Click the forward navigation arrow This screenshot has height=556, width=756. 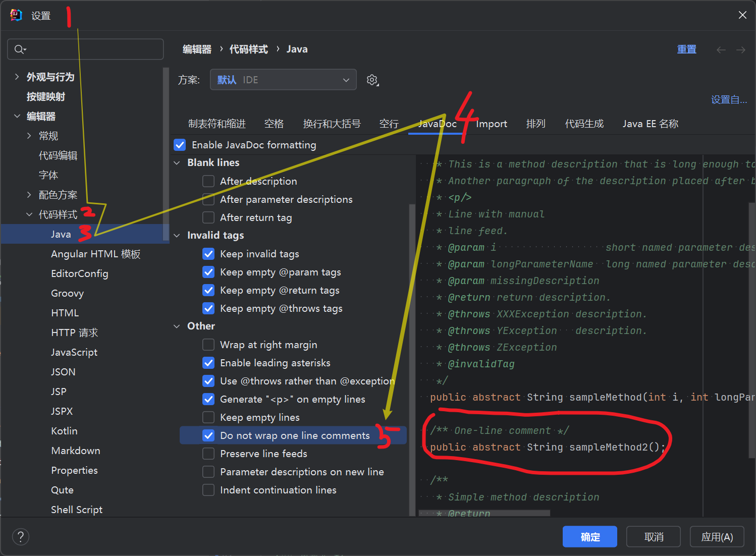click(x=740, y=49)
